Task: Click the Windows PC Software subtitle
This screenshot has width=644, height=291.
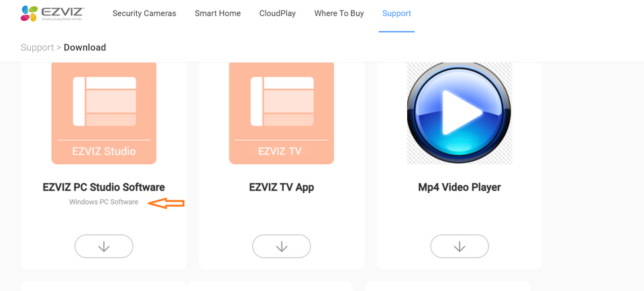Action: click(x=104, y=202)
